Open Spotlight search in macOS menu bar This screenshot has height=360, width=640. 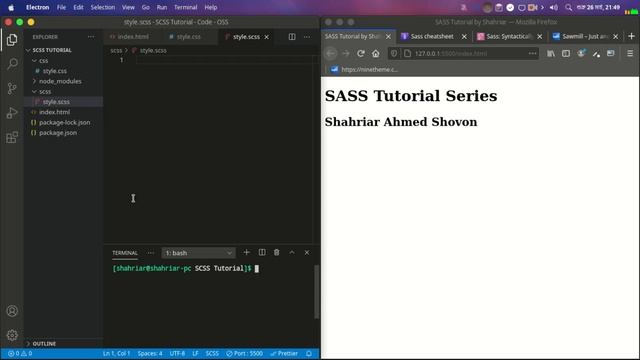pos(568,7)
